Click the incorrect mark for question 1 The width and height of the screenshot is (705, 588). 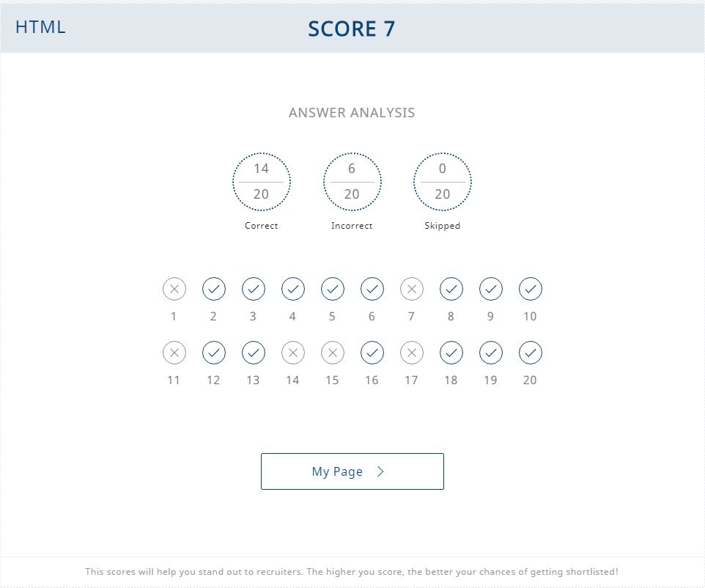pos(174,289)
